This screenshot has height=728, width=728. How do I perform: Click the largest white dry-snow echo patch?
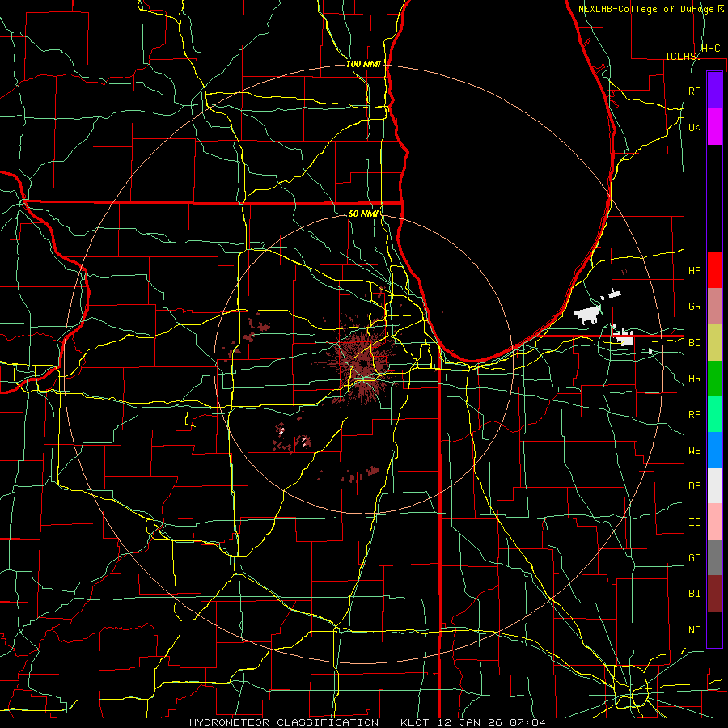pyautogui.click(x=588, y=315)
